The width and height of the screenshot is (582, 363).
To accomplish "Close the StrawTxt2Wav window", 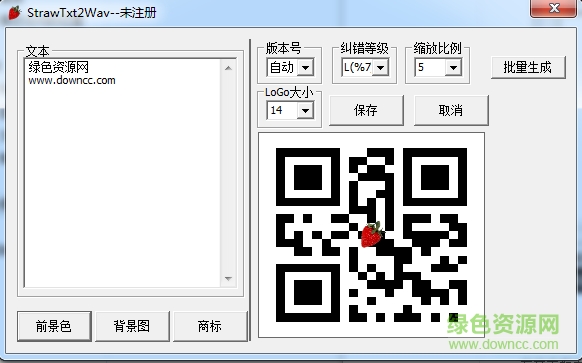I will pos(553,8).
